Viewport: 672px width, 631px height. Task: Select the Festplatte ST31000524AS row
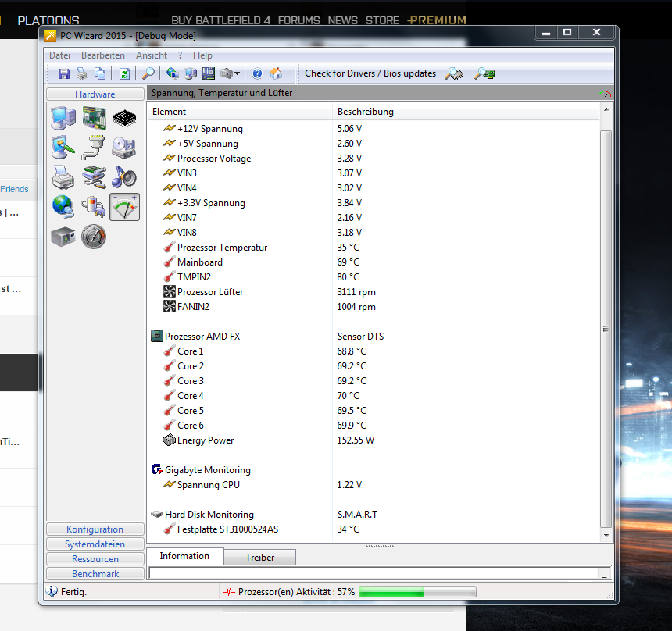pyautogui.click(x=373, y=529)
